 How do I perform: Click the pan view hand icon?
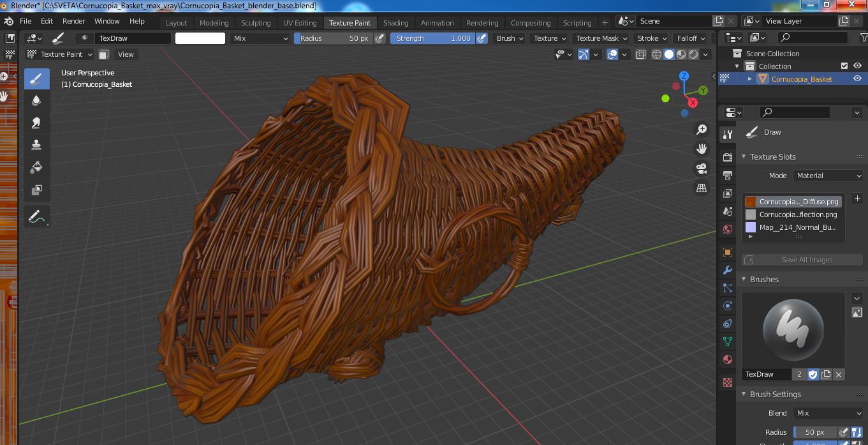point(702,149)
